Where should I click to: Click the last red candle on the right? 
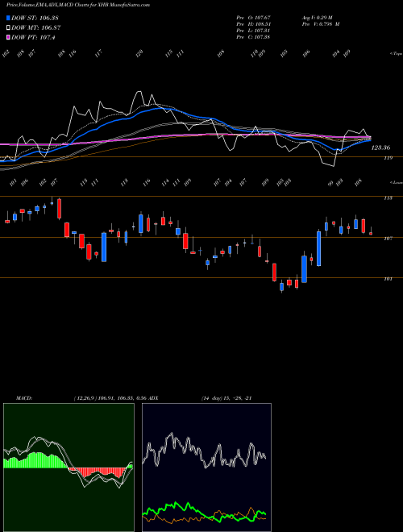[371, 233]
